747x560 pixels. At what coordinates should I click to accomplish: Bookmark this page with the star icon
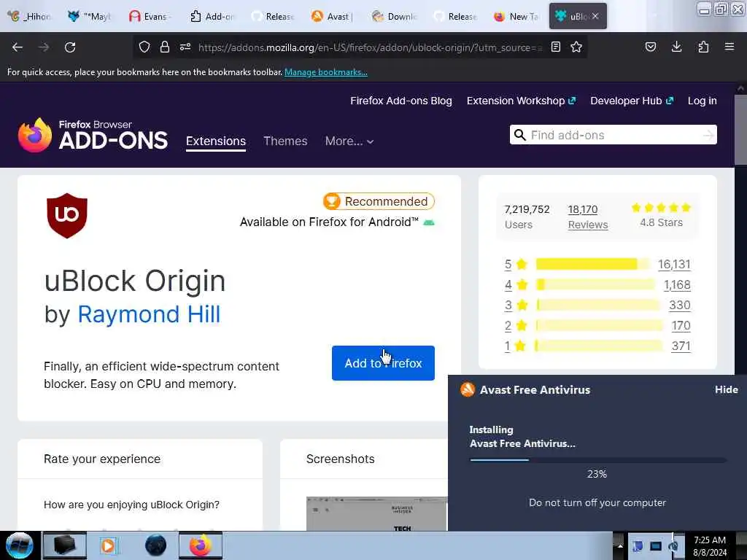(576, 47)
